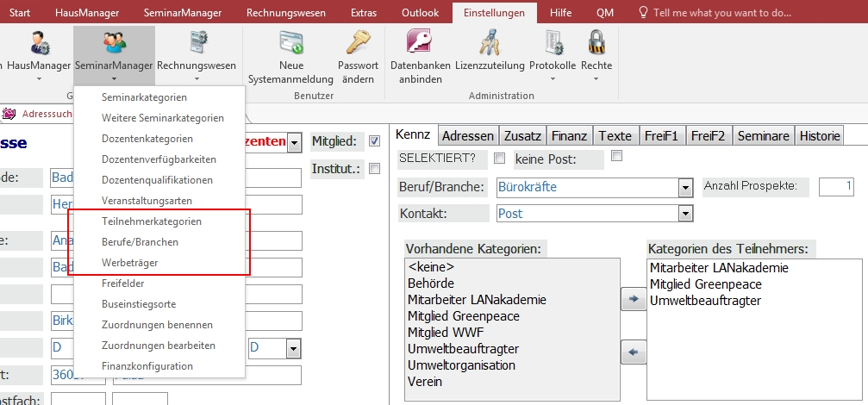This screenshot has height=405, width=868.
Task: Remove category with left arrow button
Action: [634, 352]
